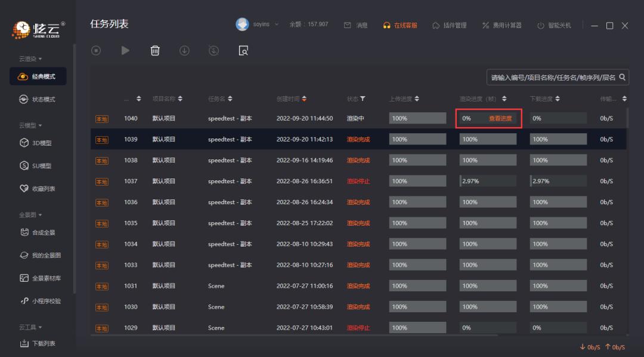Open 插件管理 plugin management icon
The height and width of the screenshot is (357, 644).
(436, 24)
